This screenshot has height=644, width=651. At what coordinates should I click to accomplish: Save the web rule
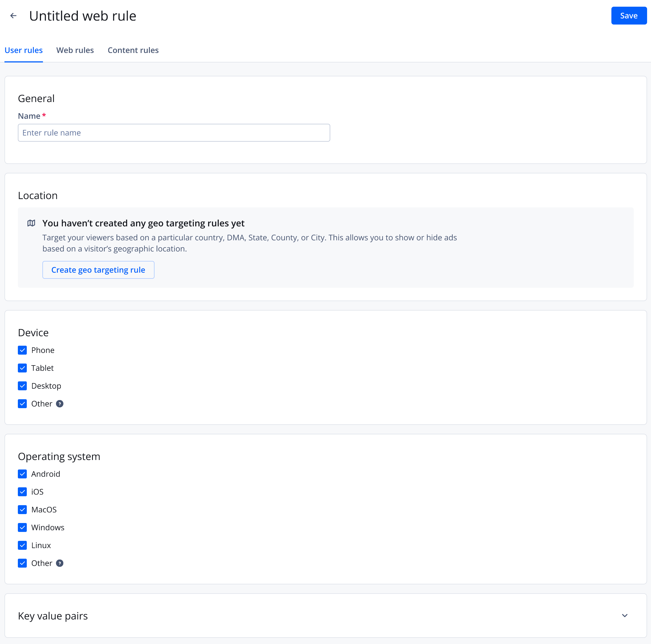[628, 16]
